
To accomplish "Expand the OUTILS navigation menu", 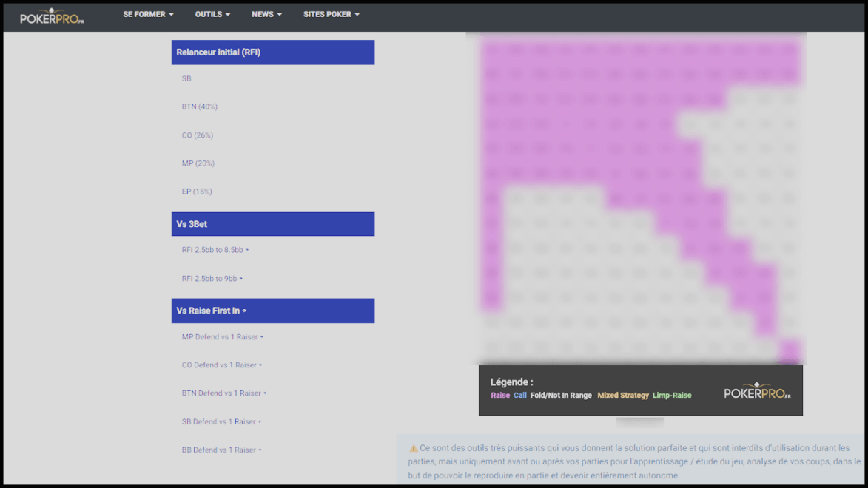I will 212,15.
